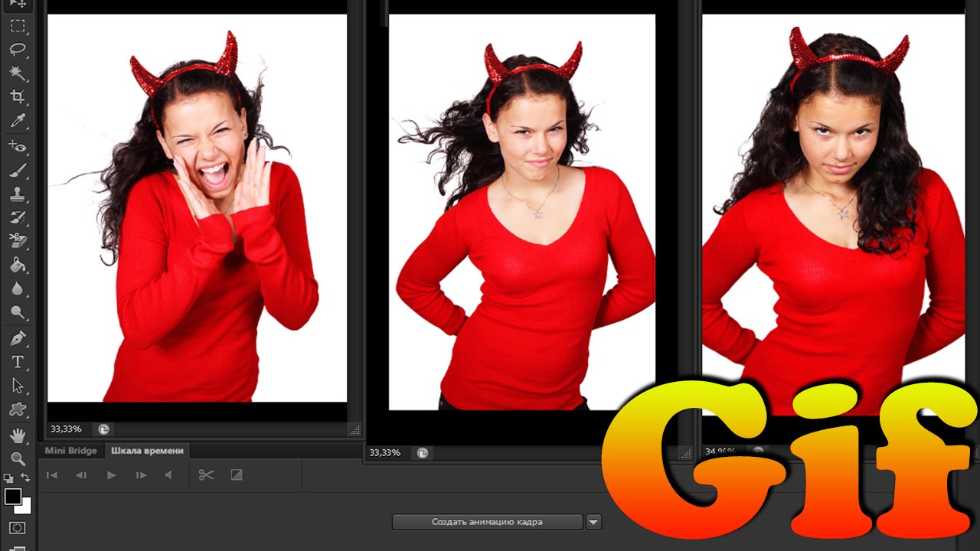The width and height of the screenshot is (980, 551).
Task: Select the Horizontal Type tool
Action: click(18, 361)
